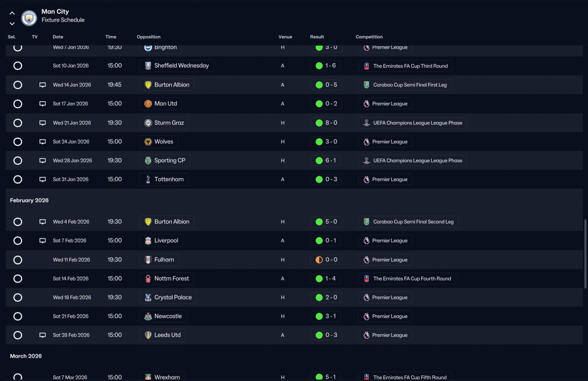The image size is (588, 381).
Task: Select the Sheffield Wednesday fixture radio button
Action: click(x=17, y=66)
